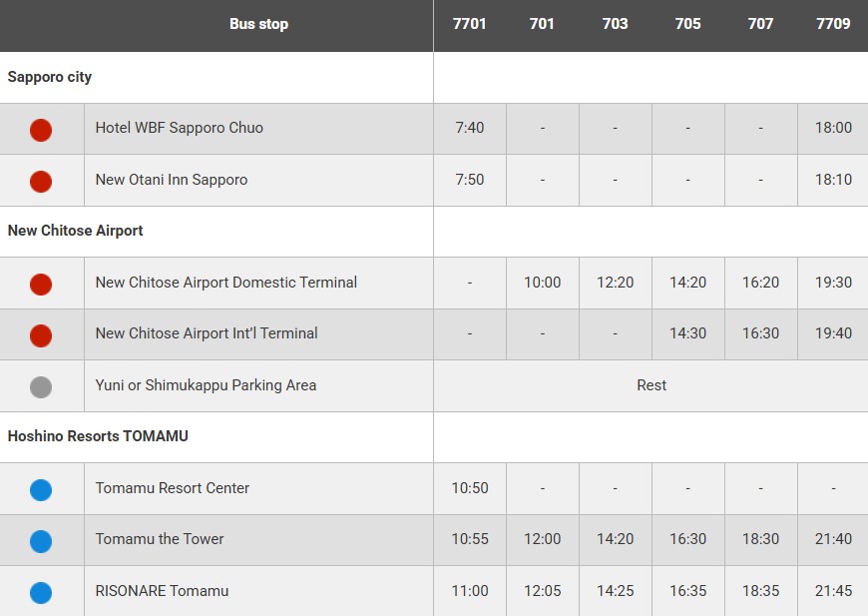Screen dimensions: 868x616
Task: Select the 7709 column header
Action: coord(833,24)
